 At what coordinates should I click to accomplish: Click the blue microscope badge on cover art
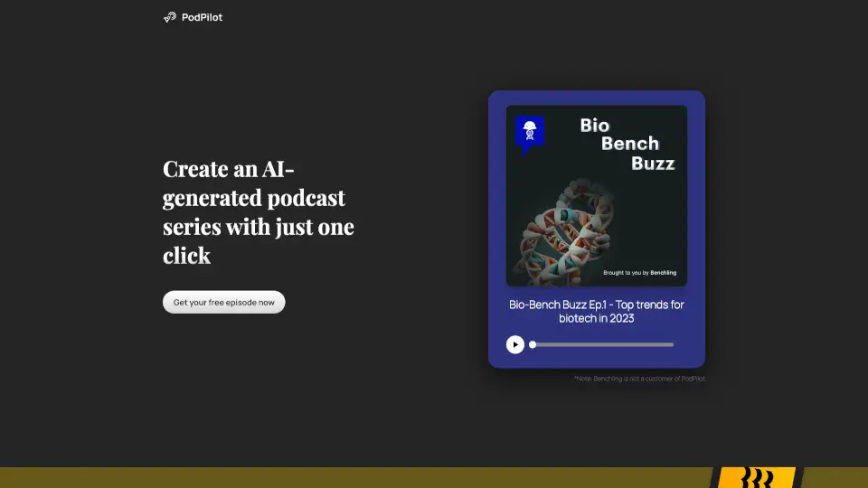point(530,132)
